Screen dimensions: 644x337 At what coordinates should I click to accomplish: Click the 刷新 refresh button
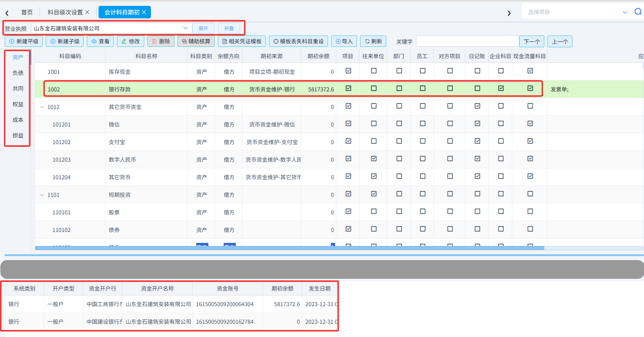pyautogui.click(x=373, y=41)
